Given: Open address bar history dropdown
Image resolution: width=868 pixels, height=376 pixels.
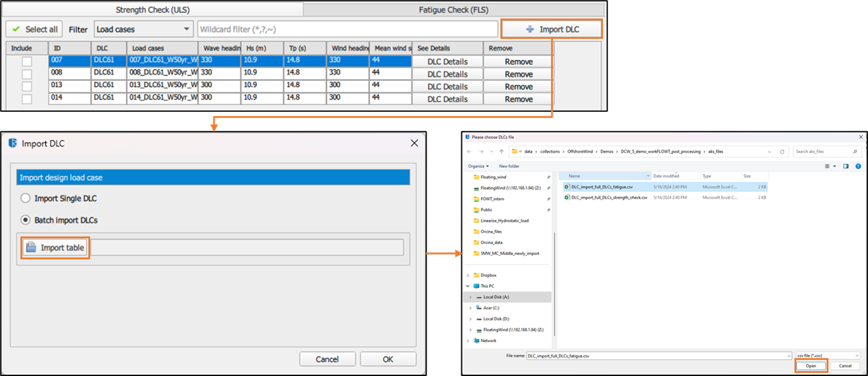Looking at the screenshot, I should click(x=769, y=151).
